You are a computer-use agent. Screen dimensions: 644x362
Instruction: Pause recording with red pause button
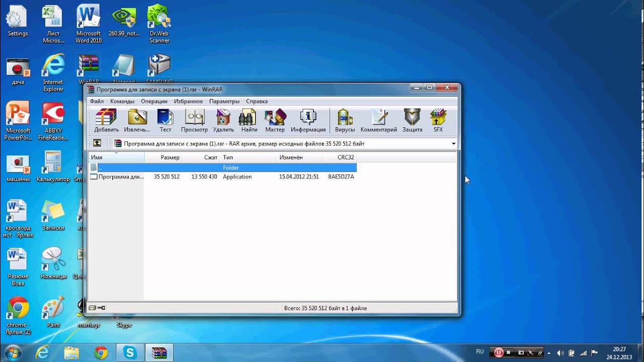499,352
